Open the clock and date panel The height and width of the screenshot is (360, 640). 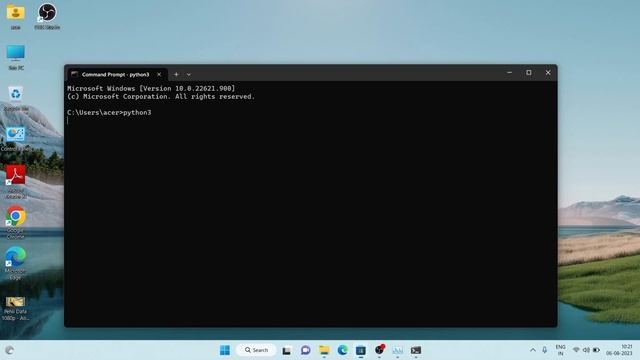619,350
